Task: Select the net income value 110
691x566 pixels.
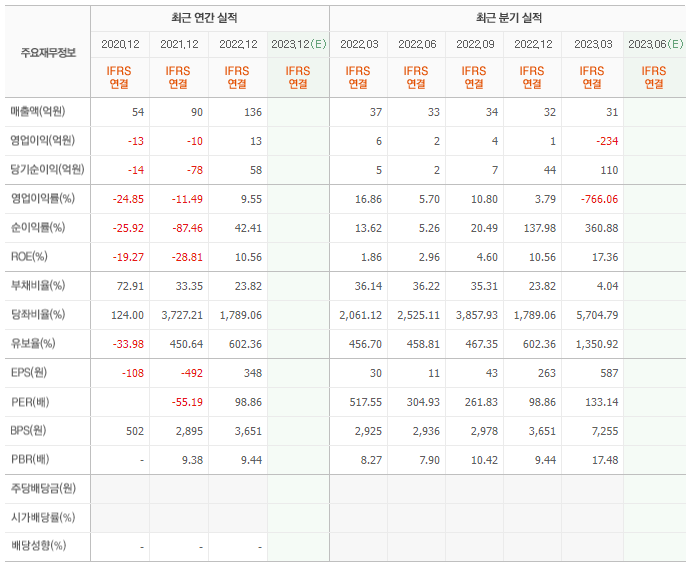Action: click(609, 171)
